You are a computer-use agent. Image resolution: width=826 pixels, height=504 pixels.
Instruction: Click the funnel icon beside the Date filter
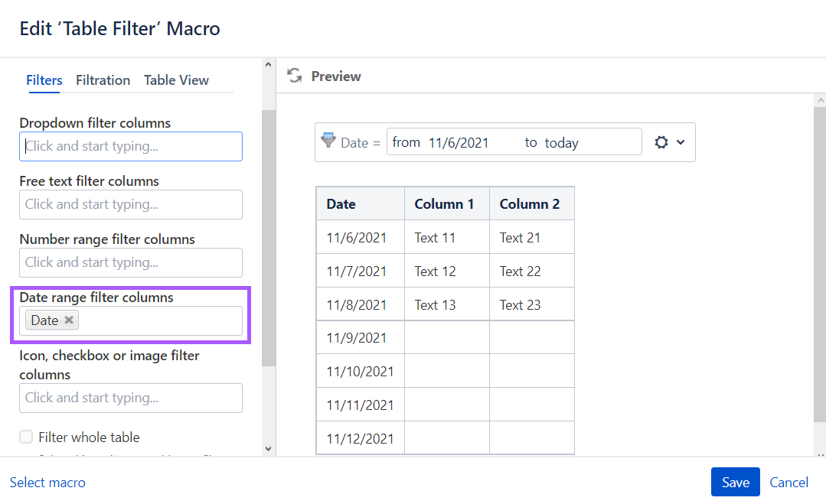[x=328, y=141]
